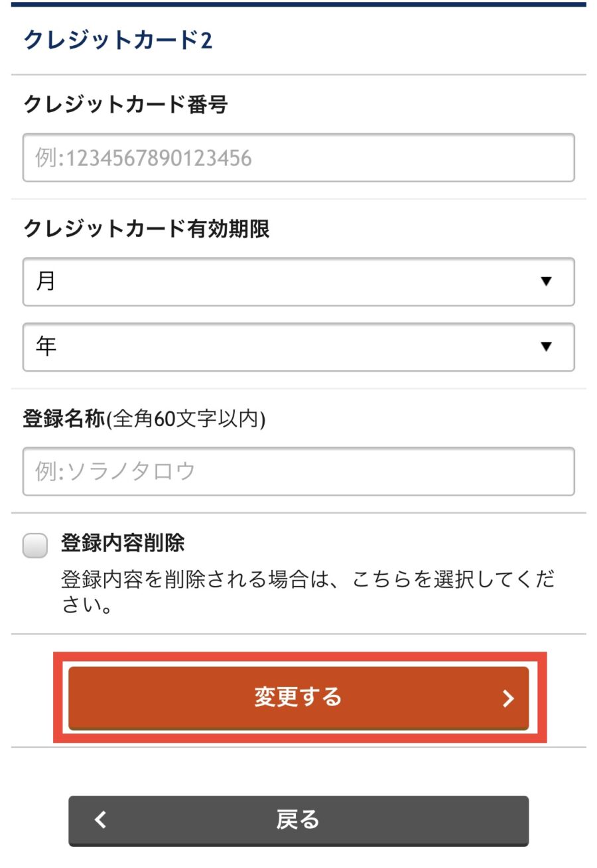
Task: Toggle deletion via the 登録内容削除 label
Action: click(x=123, y=543)
